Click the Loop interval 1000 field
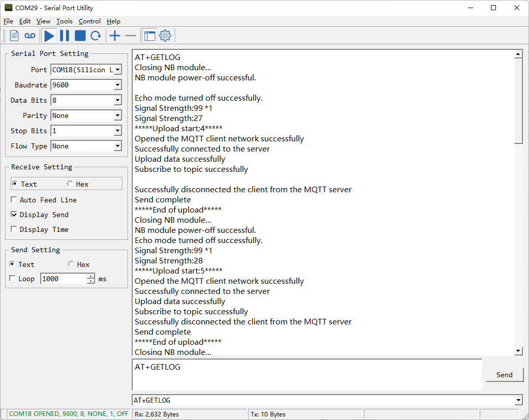The image size is (529, 420). click(x=64, y=279)
